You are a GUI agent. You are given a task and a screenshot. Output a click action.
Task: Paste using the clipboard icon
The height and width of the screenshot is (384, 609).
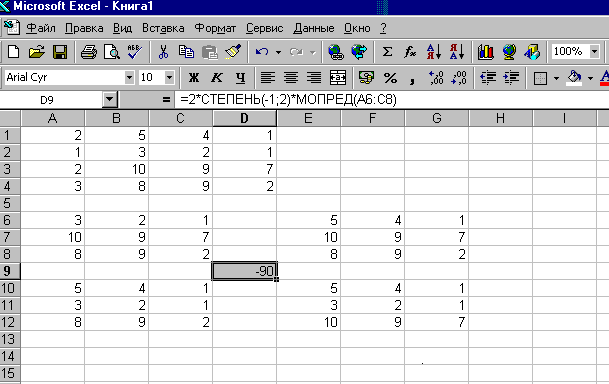click(210, 52)
